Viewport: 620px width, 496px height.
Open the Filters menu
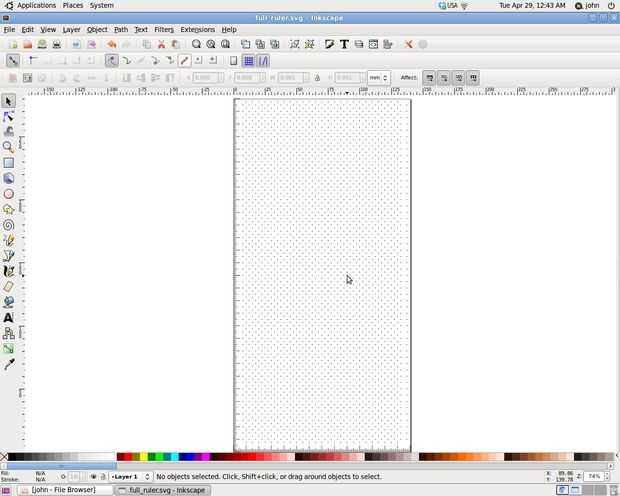point(164,30)
